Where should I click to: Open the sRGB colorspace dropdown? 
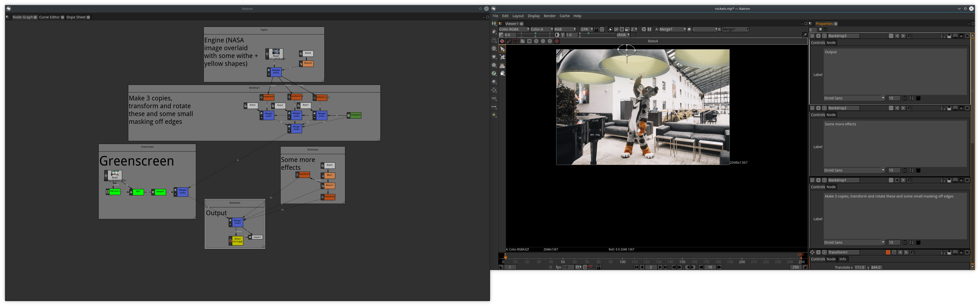click(623, 35)
